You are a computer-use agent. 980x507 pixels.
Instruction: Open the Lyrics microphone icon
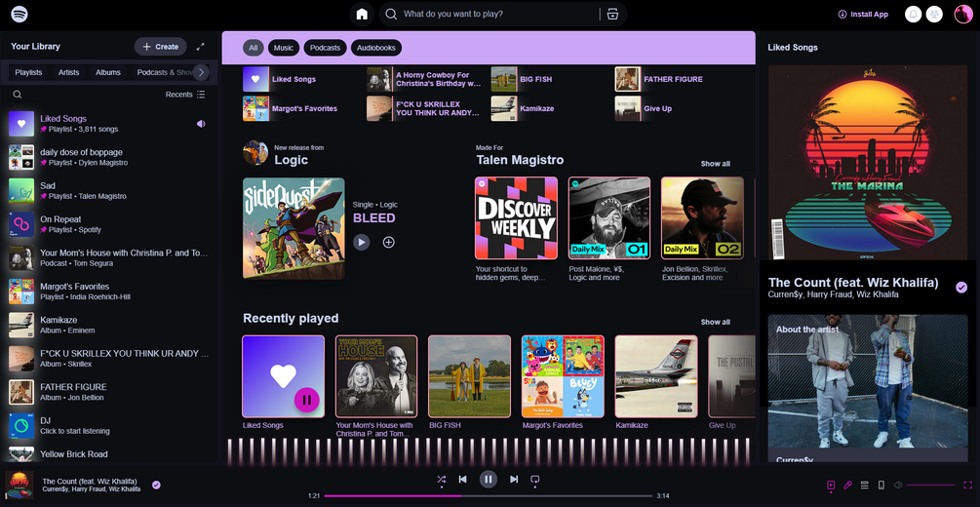(x=847, y=486)
